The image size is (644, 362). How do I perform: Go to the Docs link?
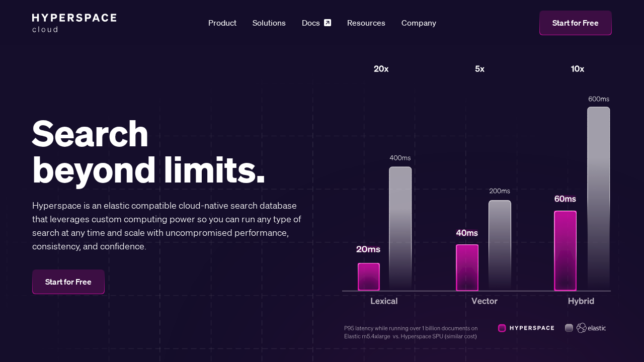(x=311, y=23)
